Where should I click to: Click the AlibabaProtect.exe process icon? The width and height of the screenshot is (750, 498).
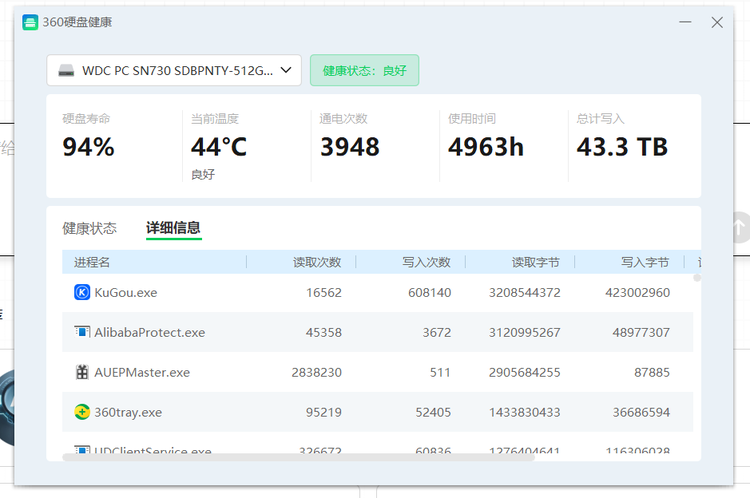(x=82, y=332)
